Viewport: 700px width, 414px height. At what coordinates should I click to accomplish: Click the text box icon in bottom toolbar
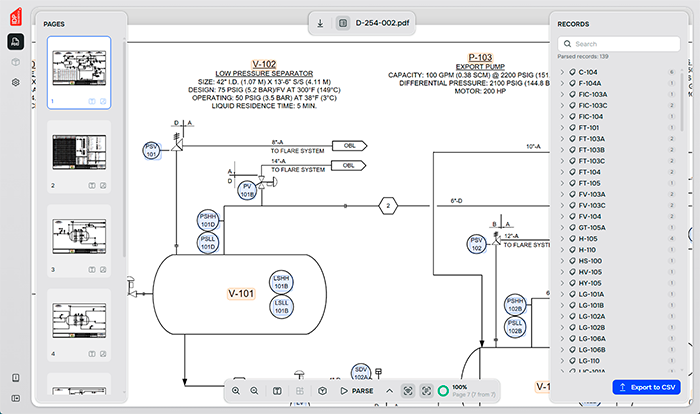277,391
